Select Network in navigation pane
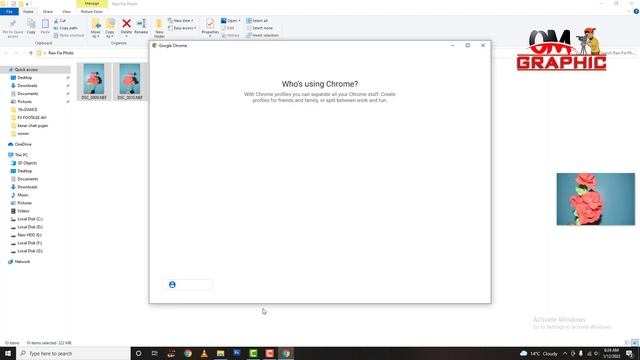Screen dimensions: 640x360 coord(22,262)
